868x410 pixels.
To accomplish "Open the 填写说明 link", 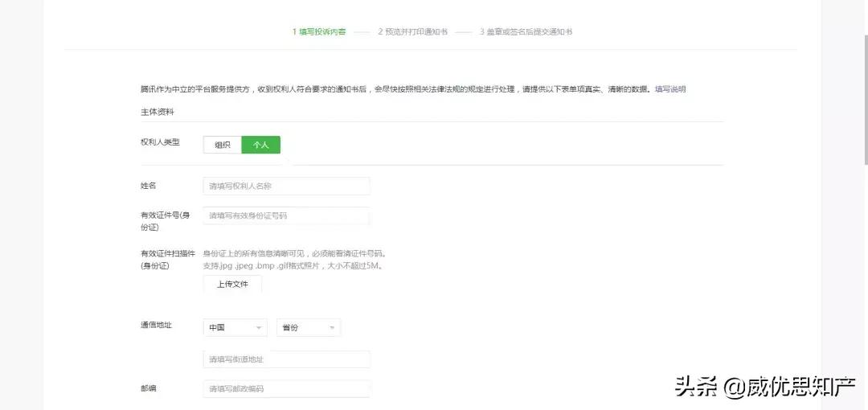I will [x=670, y=89].
